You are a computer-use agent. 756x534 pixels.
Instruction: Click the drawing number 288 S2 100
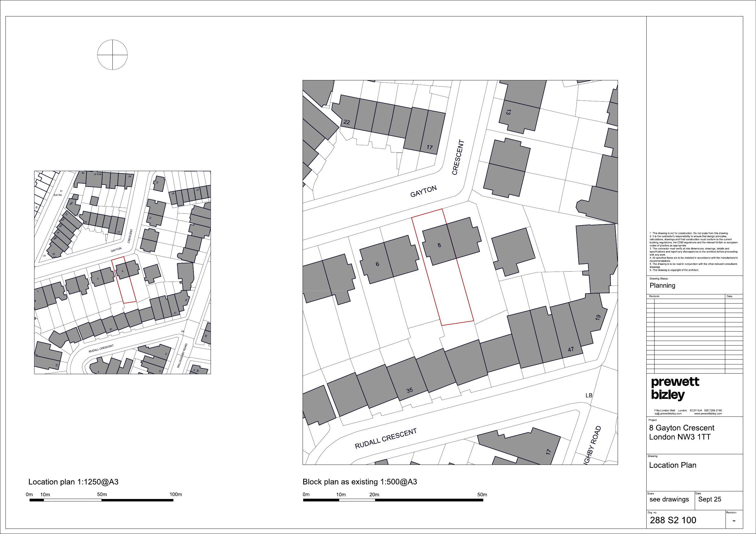point(673,520)
